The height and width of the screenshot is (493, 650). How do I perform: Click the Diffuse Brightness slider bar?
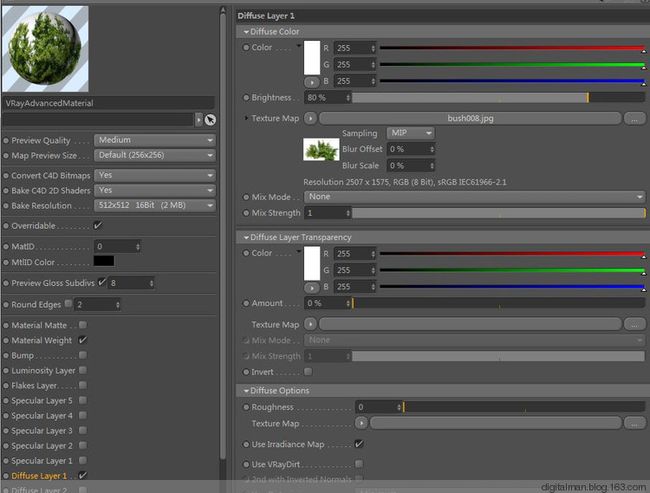pyautogui.click(x=498, y=98)
